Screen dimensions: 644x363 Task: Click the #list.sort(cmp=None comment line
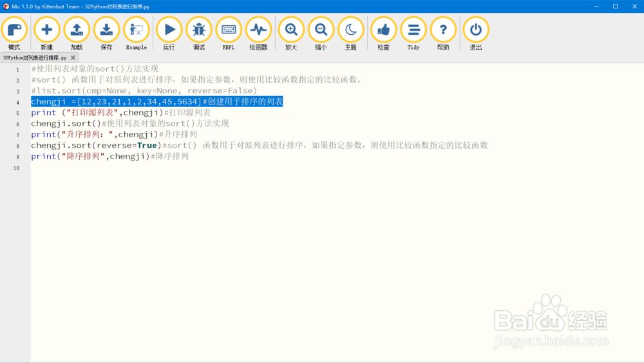coord(144,91)
